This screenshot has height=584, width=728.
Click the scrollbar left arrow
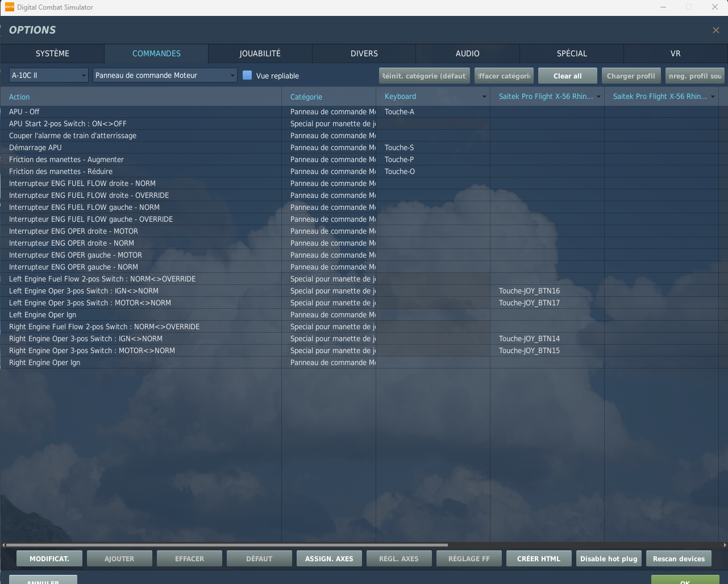3,545
